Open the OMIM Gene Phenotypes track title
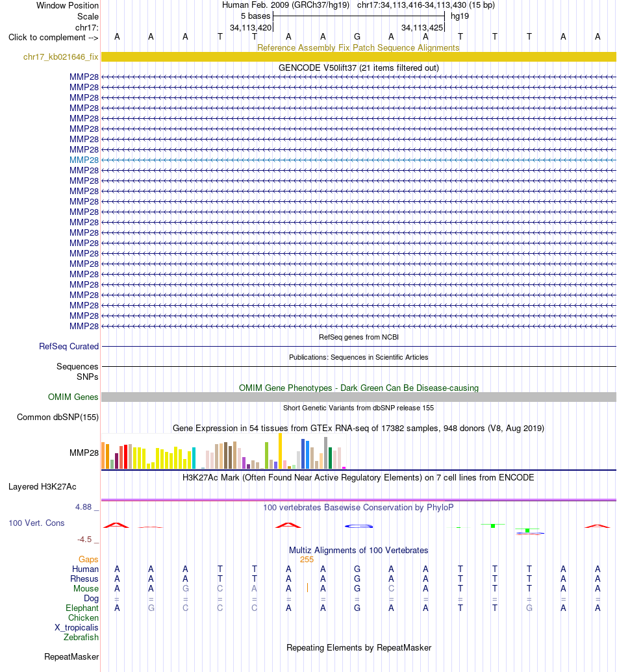Screen dimensions: 617x672 (359, 388)
